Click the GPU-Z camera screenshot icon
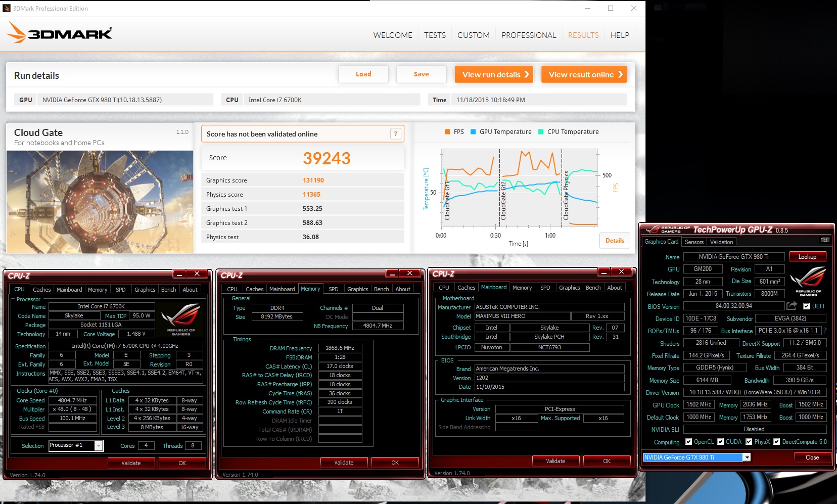Image resolution: width=837 pixels, height=504 pixels. (825, 240)
